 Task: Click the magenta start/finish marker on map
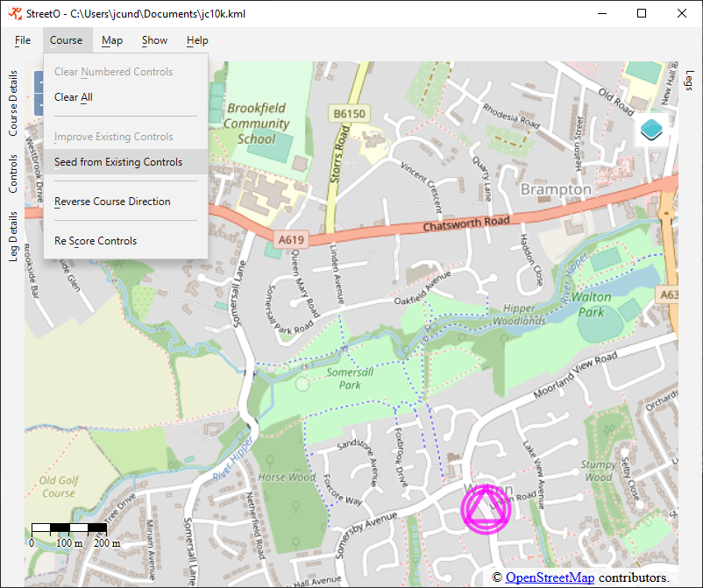[485, 509]
